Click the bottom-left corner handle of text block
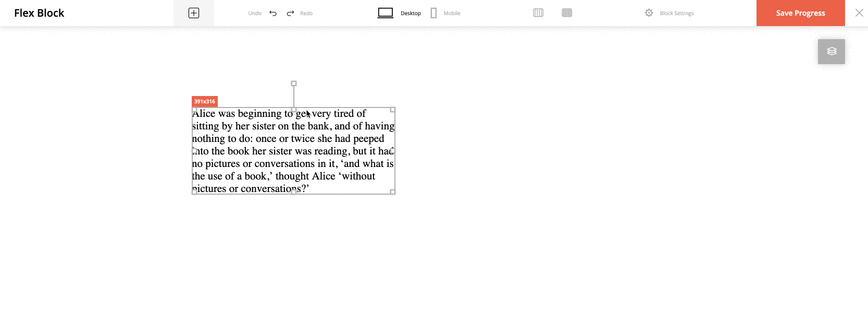Screen dimensions: 868x323 click(194, 192)
